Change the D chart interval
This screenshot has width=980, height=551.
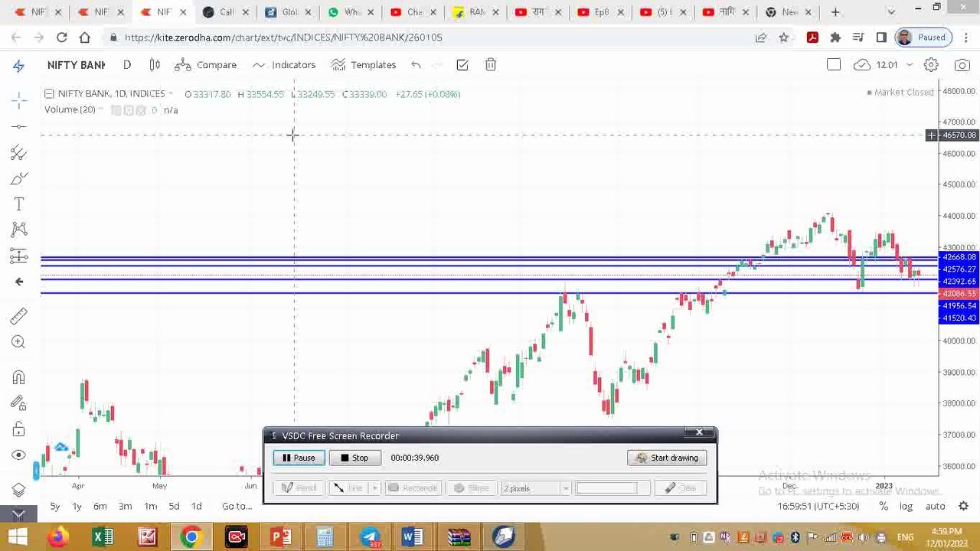pos(127,65)
